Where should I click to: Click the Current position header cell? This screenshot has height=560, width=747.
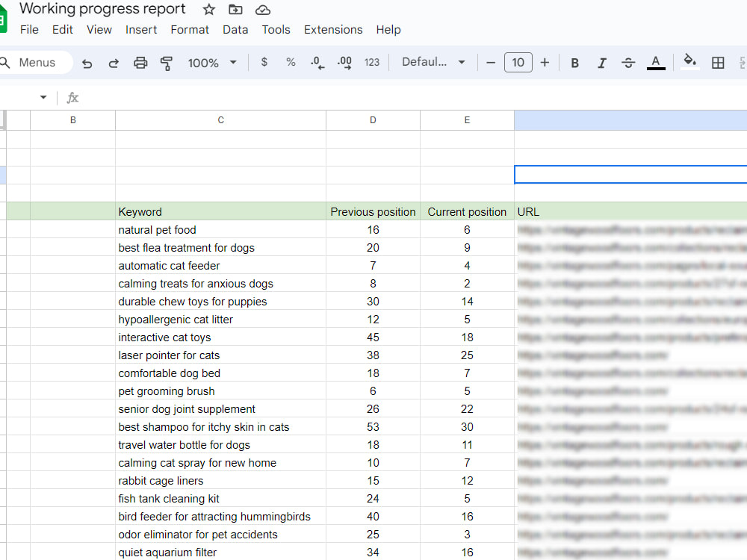467,212
